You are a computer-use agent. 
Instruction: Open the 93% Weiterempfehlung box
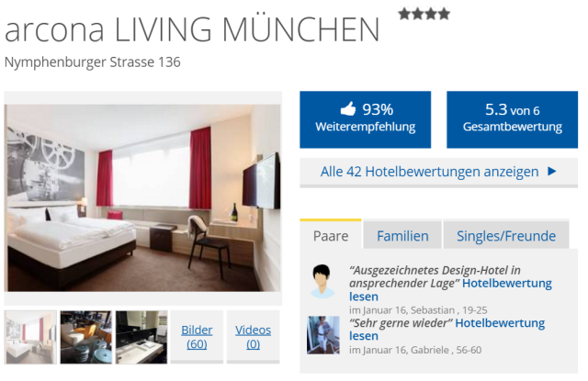click(x=366, y=119)
